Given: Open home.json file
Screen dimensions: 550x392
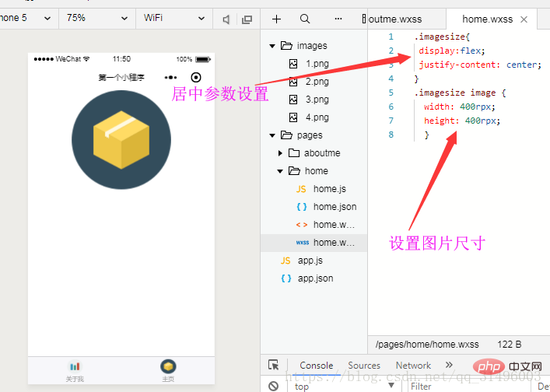Looking at the screenshot, I should coord(335,207).
